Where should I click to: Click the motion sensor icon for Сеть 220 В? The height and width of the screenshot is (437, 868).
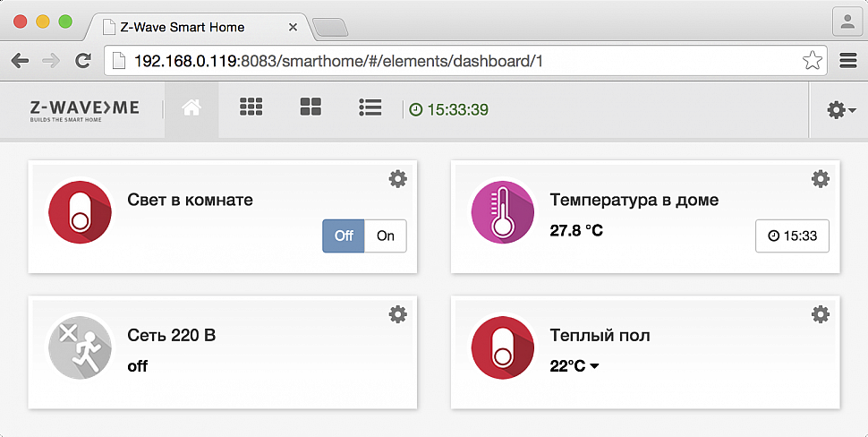[x=81, y=347]
